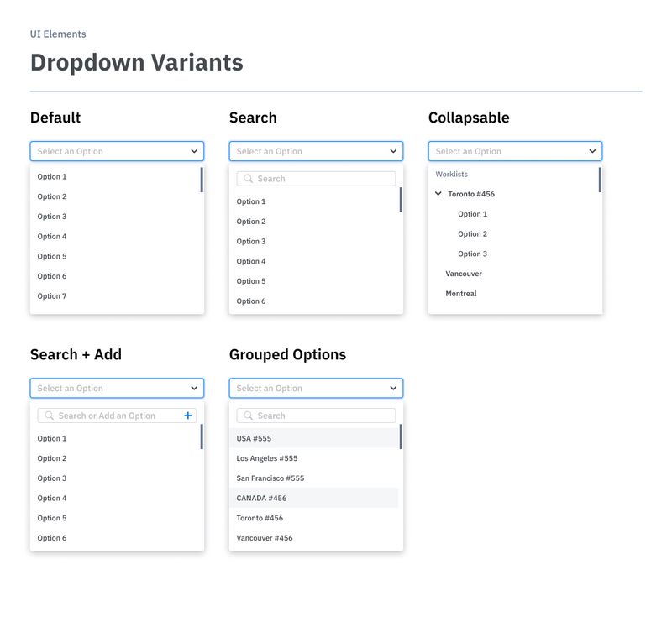This screenshot has height=622, width=672.
Task: Open the Default Select an Option dropdown
Action: tap(117, 151)
